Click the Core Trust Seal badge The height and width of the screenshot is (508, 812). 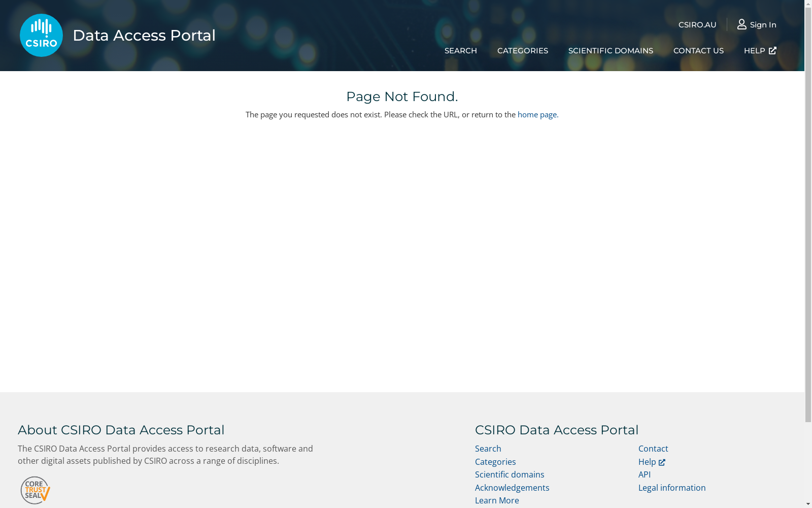pos(35,490)
